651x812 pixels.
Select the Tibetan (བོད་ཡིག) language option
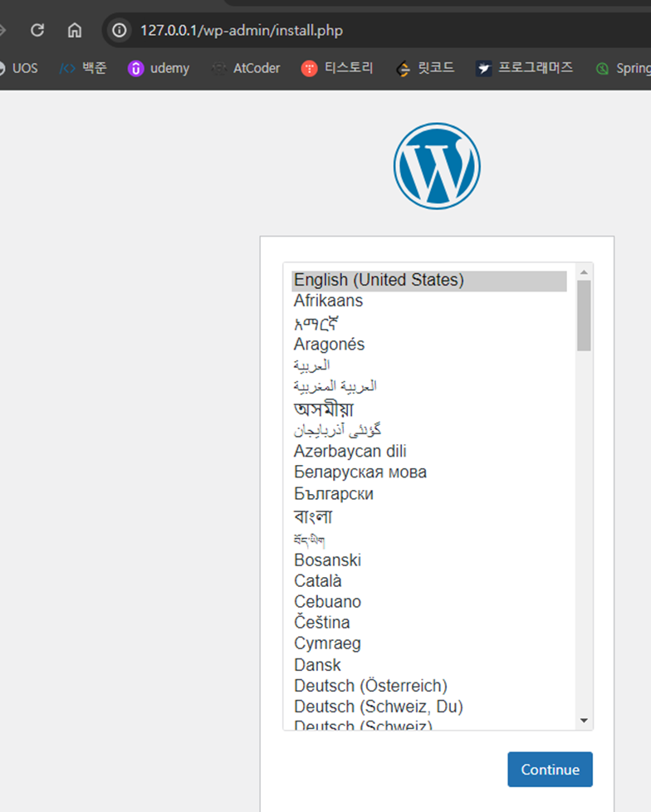pyautogui.click(x=428, y=539)
